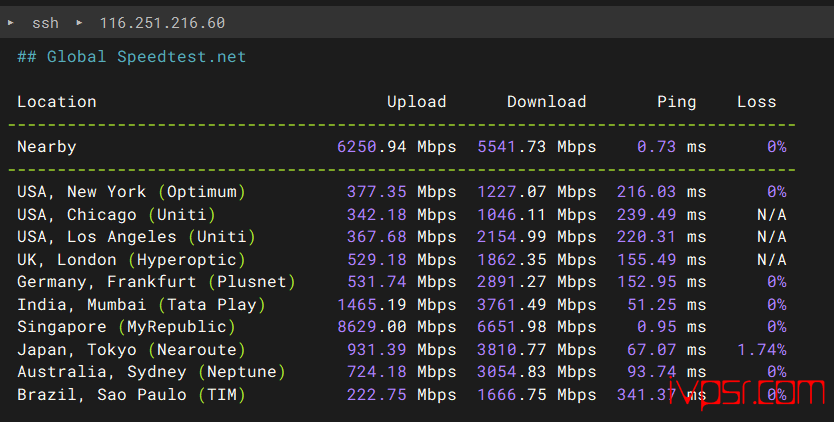Click Nearby download value 5541.73 Mbps

[537, 146]
